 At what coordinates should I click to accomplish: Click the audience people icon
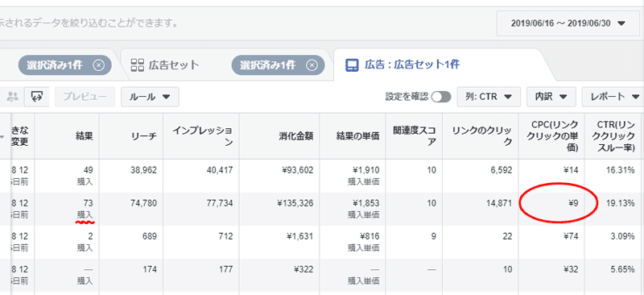pyautogui.click(x=13, y=97)
